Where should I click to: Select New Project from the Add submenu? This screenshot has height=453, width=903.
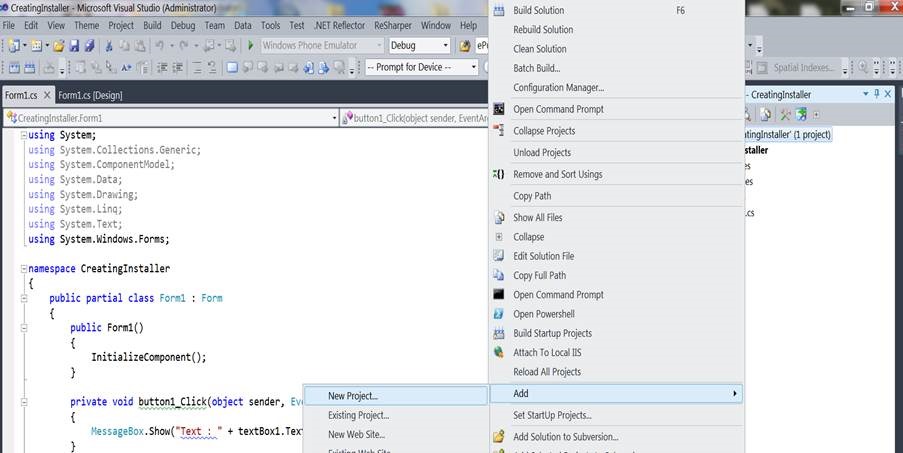pyautogui.click(x=353, y=396)
